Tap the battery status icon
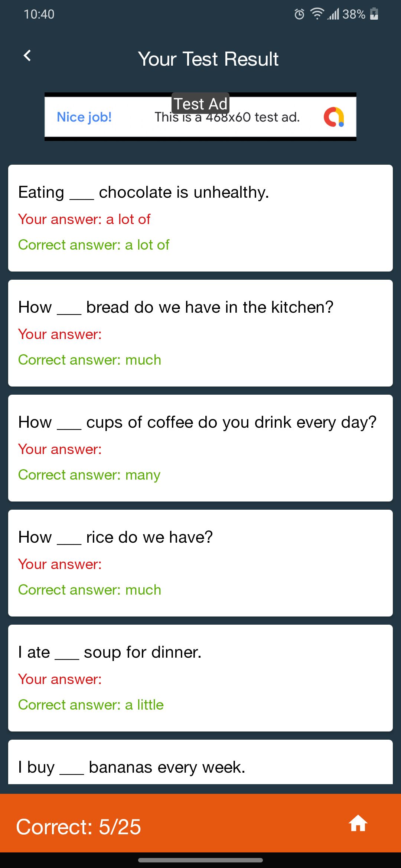This screenshot has width=401, height=868. (x=374, y=14)
